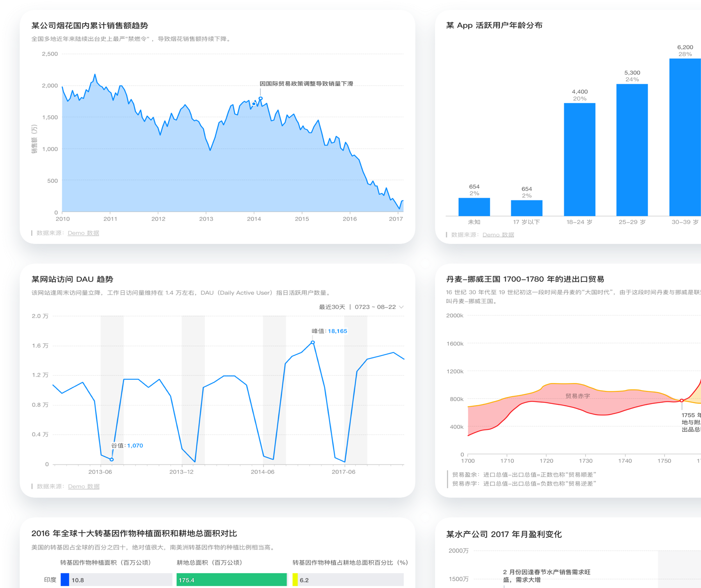The image size is (701, 588).
Task: Click the title 某 App 活跃用户年龄分布
Action: click(494, 25)
